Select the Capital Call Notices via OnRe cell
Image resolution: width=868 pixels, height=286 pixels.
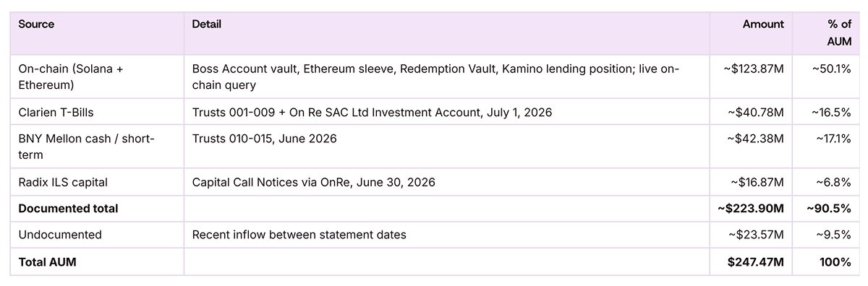[448, 182]
